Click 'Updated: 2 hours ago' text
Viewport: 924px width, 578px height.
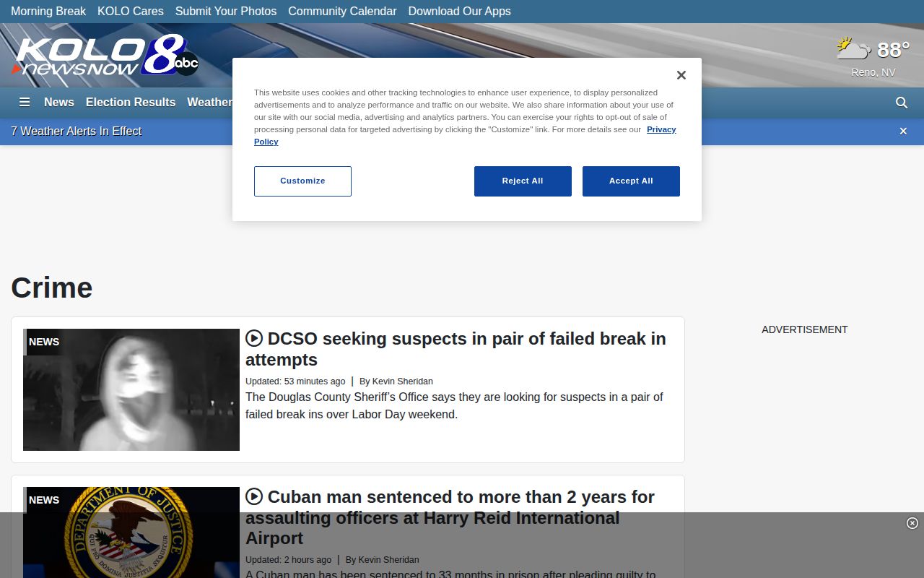click(288, 559)
